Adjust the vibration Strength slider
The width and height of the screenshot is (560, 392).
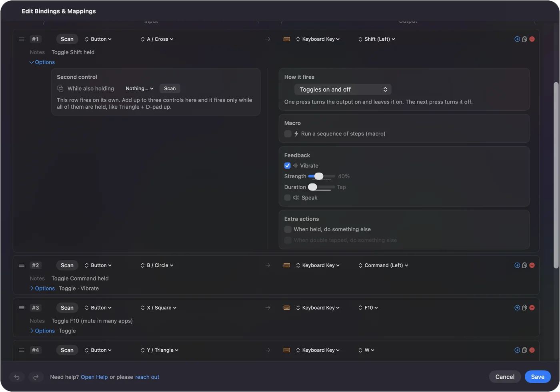322,176
